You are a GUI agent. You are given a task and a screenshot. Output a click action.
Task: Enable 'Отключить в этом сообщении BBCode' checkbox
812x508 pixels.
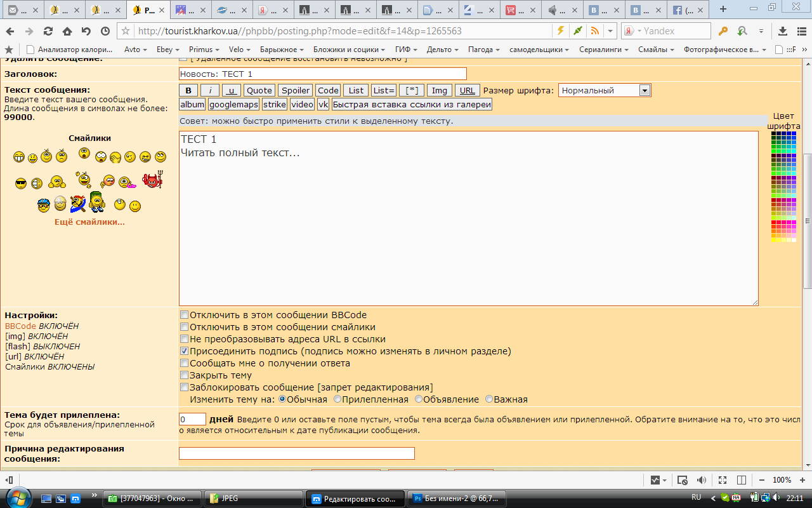(185, 315)
